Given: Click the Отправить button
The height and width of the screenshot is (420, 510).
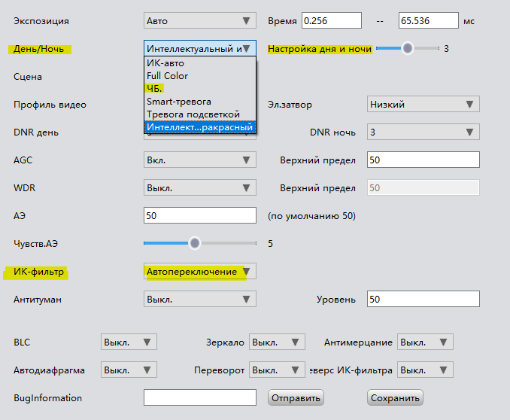Looking at the screenshot, I should pos(296,397).
